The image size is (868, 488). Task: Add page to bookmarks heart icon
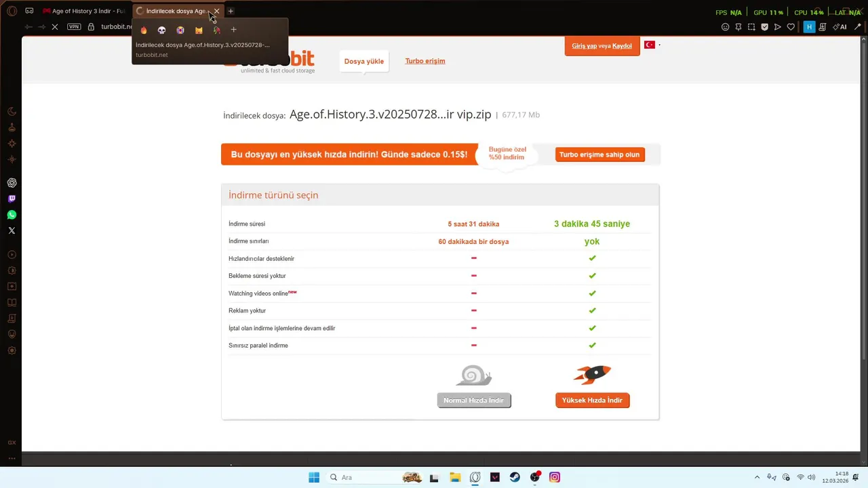[791, 27]
